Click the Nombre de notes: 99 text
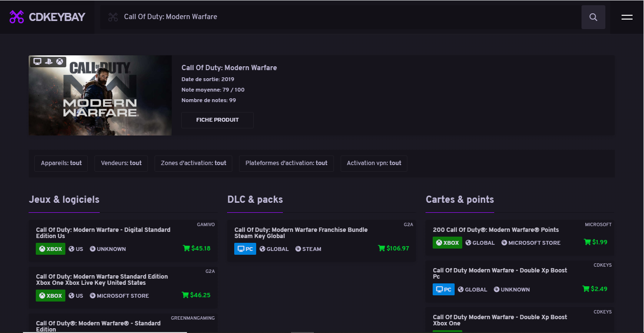 pos(209,101)
